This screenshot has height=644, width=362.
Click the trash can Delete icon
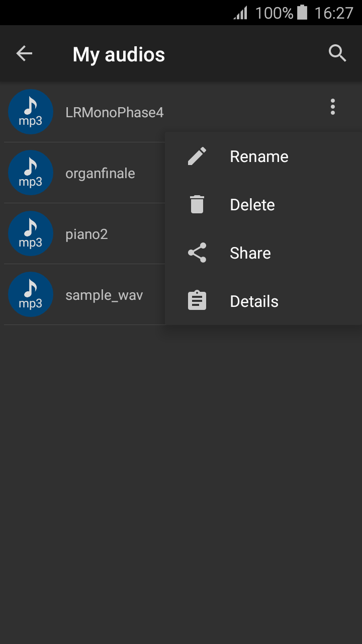(197, 205)
